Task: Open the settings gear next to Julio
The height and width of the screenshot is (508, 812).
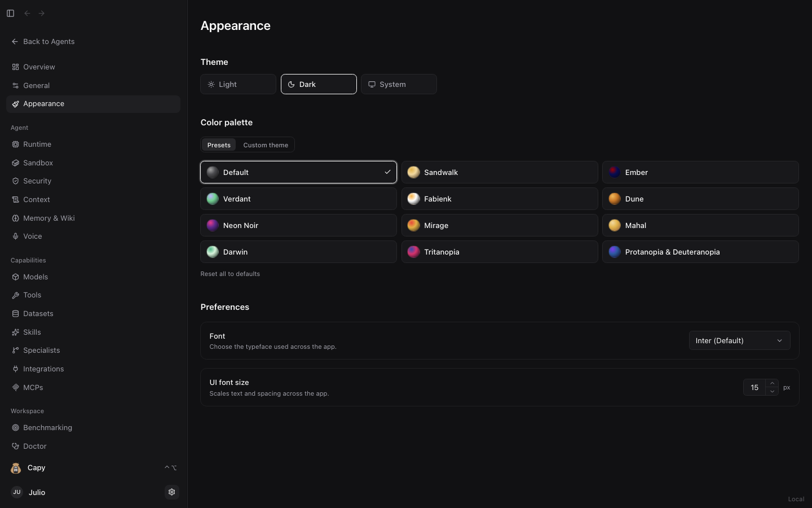Action: point(172,492)
